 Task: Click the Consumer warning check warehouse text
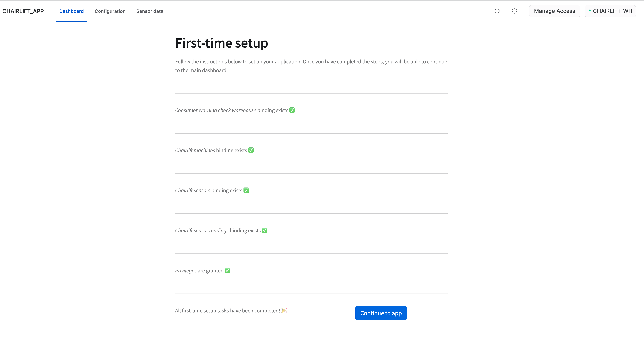tap(216, 110)
